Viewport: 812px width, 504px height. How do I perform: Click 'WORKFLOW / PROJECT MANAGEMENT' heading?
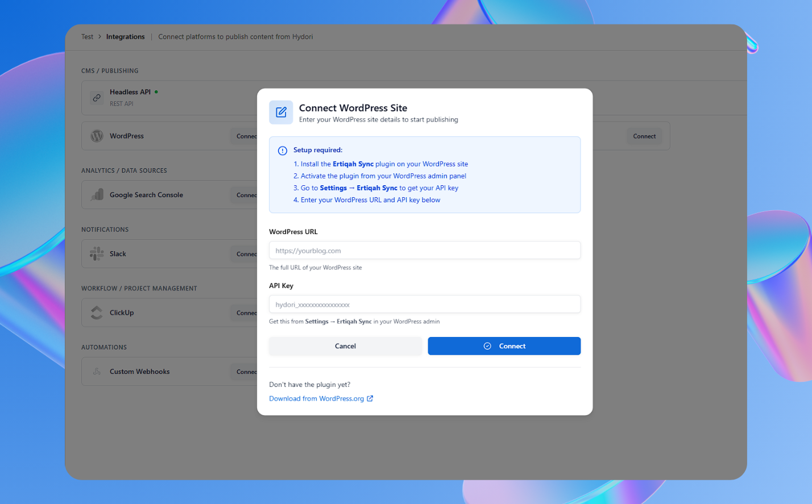point(139,289)
